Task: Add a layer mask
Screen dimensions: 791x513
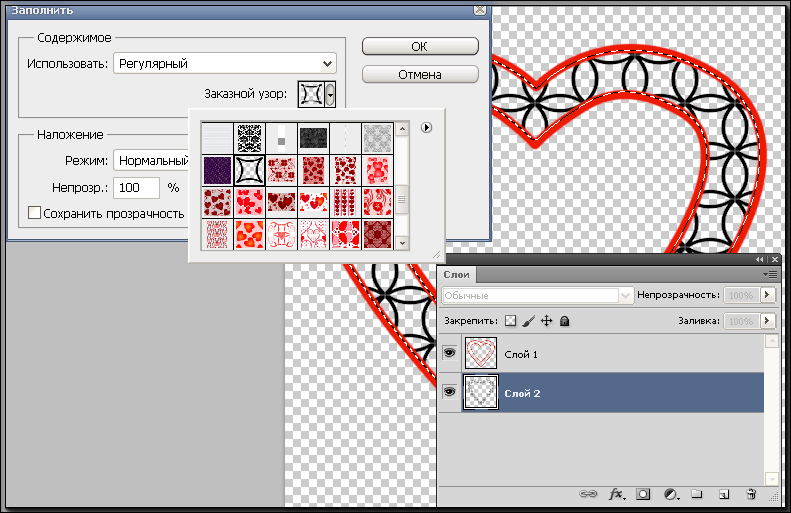Action: point(643,494)
